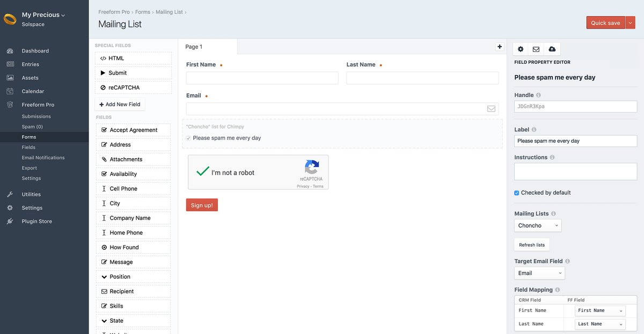Click the Instructions text area

(x=575, y=172)
